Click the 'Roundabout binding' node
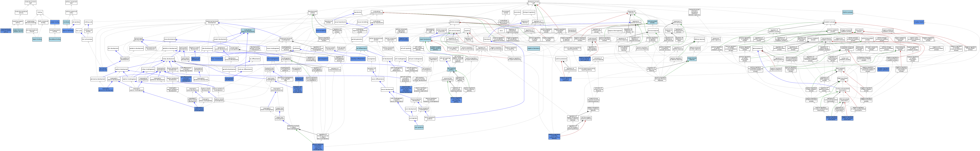The image size is (980, 151). (55, 39)
